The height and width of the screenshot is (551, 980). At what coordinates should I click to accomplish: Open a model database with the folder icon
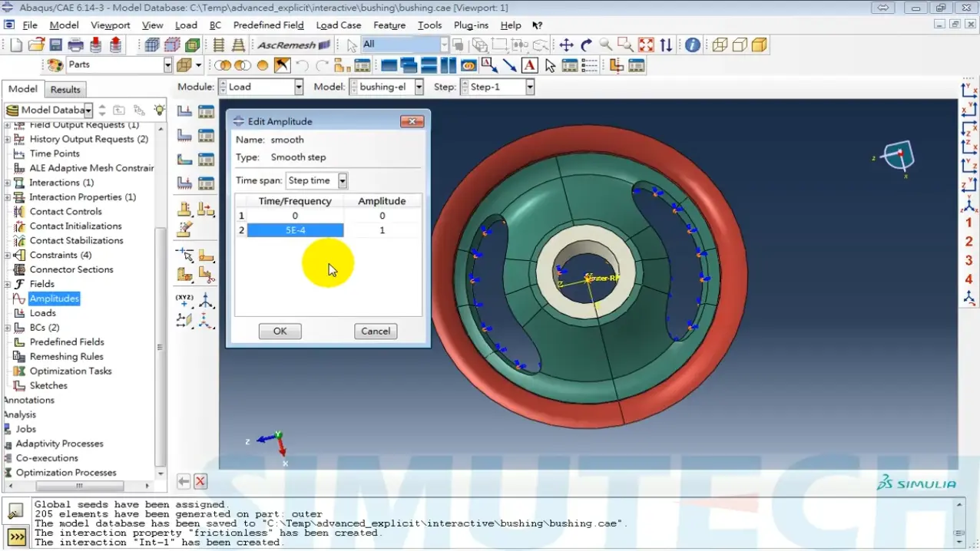[36, 45]
